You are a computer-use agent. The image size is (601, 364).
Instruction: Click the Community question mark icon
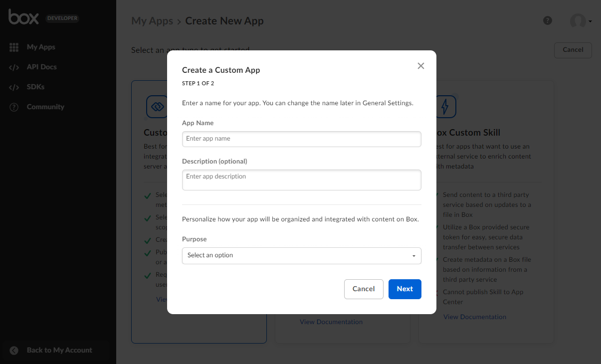tap(14, 107)
